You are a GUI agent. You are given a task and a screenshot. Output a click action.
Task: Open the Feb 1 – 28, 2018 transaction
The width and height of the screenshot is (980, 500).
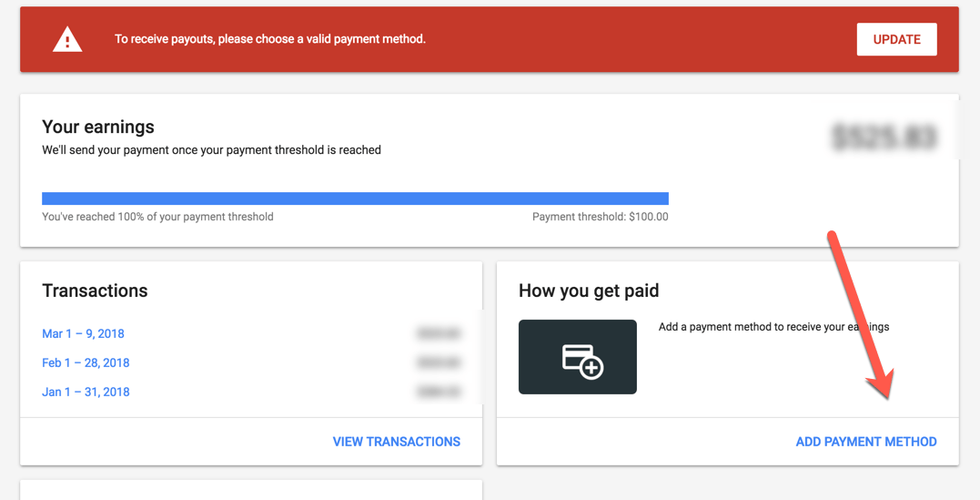(x=86, y=363)
